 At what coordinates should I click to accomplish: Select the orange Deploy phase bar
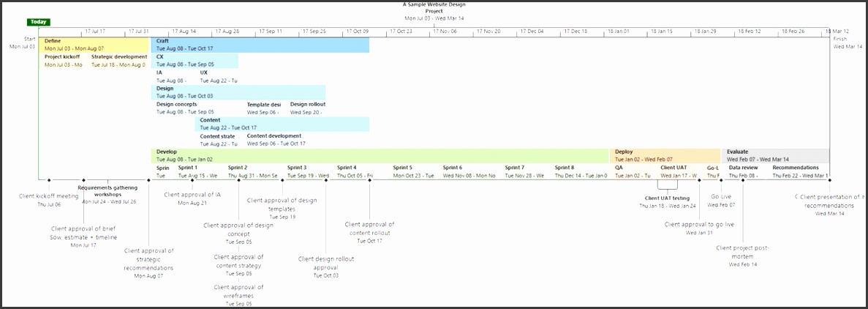coord(665,155)
